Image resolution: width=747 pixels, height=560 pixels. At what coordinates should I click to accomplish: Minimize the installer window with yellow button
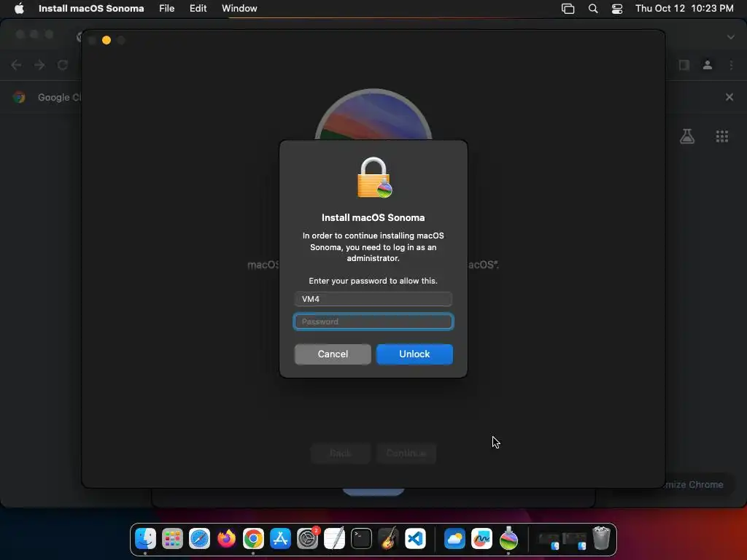point(107,41)
